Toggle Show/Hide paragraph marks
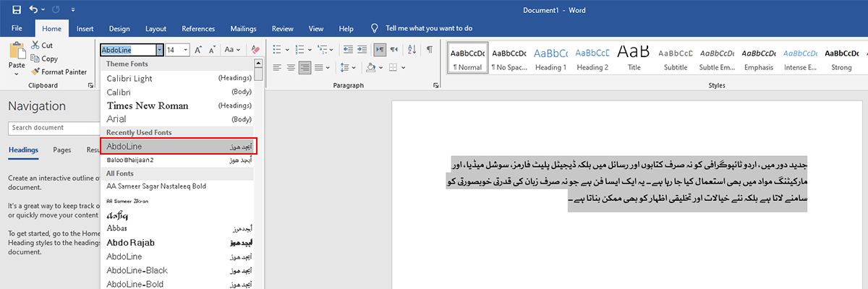The height and width of the screenshot is (289, 868). [x=430, y=50]
